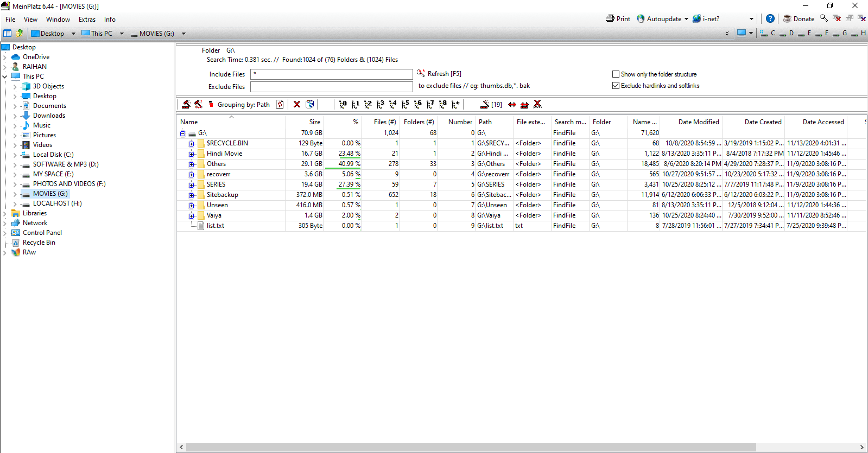Click the red double-arrow column width icon
The height and width of the screenshot is (453, 868).
512,104
